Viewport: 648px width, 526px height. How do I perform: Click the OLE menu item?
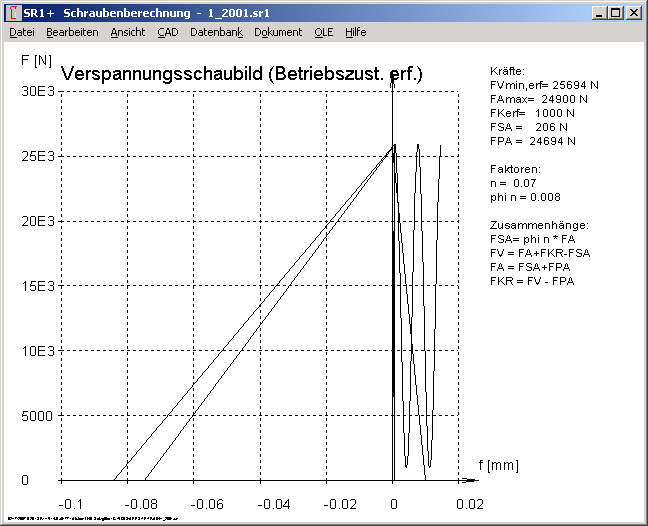coord(323,32)
